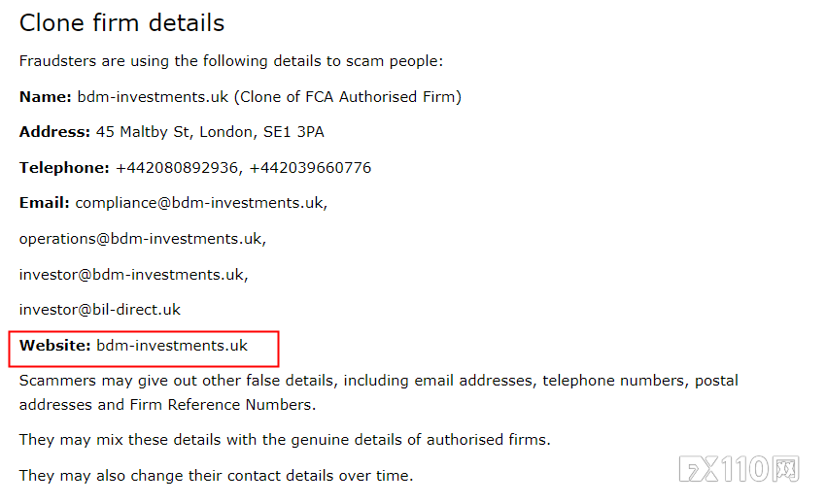Click the bold "Email:" label
Viewport: 826px width, 504px height.
pos(45,203)
